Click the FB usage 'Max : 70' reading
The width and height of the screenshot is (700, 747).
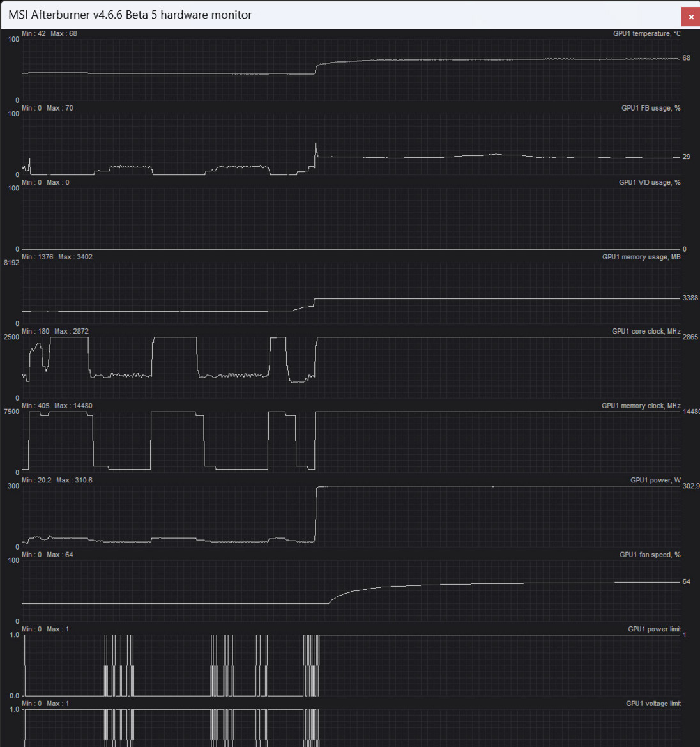[60, 108]
